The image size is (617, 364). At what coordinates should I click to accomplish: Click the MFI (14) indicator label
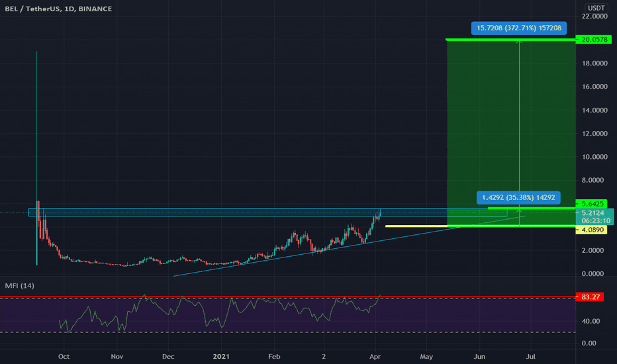pyautogui.click(x=19, y=286)
